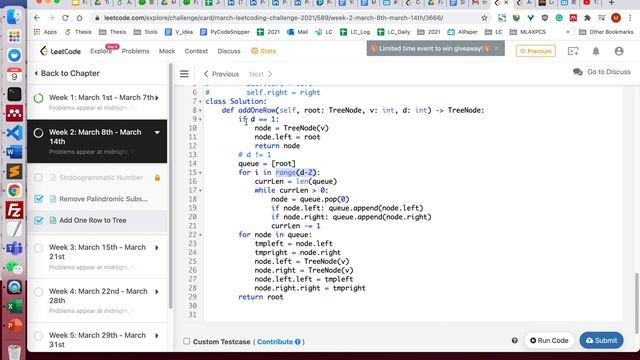Open the notifications bell
640x360 pixels.
[x=596, y=51]
